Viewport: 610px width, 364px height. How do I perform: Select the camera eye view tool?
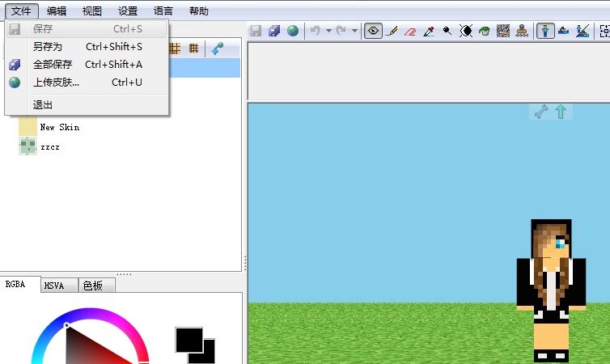click(x=373, y=31)
